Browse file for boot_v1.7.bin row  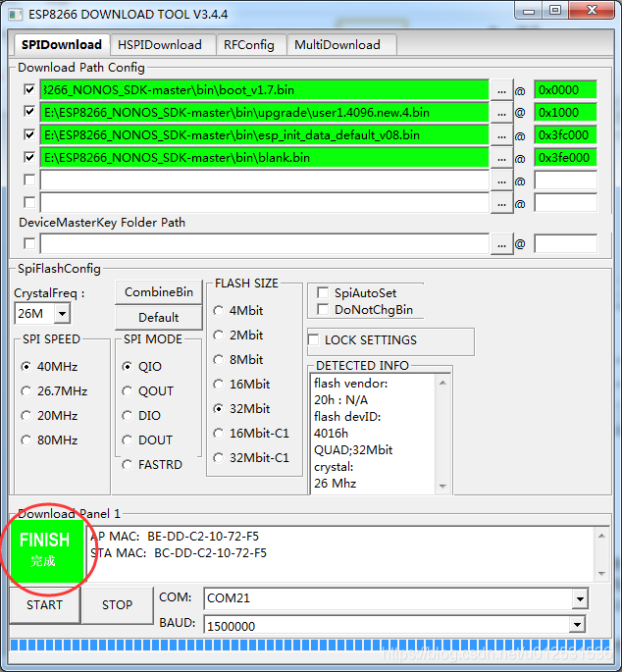pyautogui.click(x=502, y=90)
